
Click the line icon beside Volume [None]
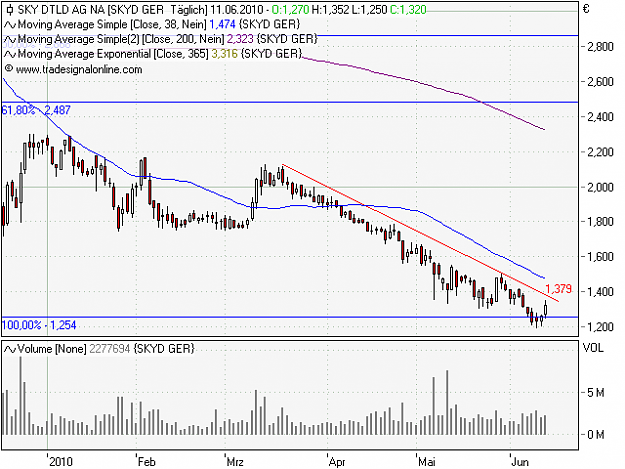pos(10,349)
